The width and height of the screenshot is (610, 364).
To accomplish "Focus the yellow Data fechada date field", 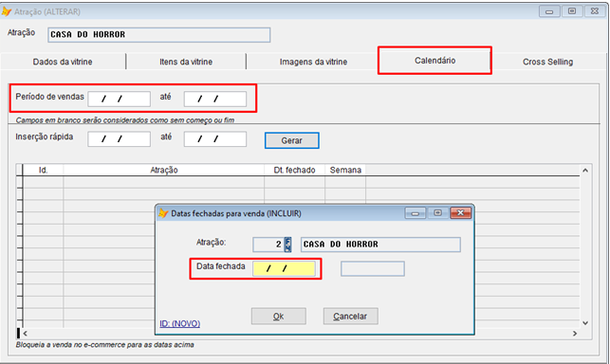I will [284, 268].
